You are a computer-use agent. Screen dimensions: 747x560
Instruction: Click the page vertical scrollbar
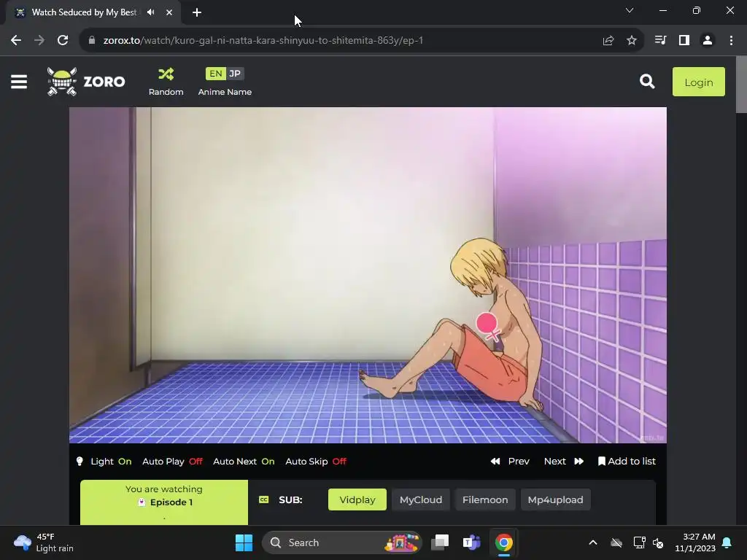pos(741,84)
